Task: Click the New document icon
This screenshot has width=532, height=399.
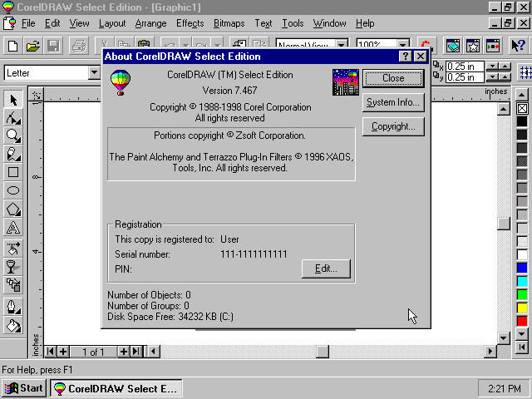Action: (x=12, y=46)
